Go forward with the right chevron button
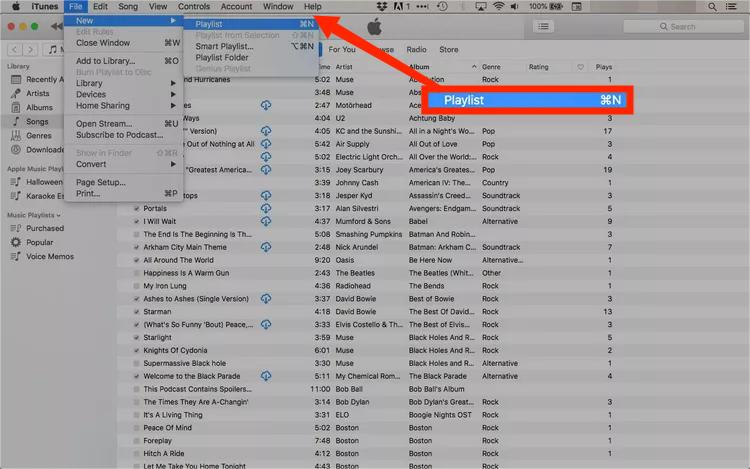 pos(30,49)
